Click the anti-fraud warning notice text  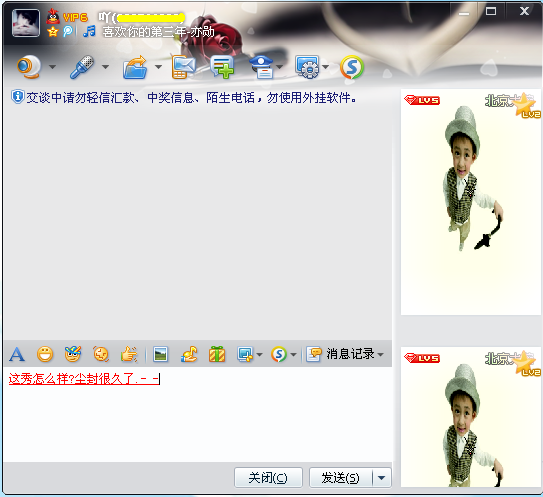click(x=192, y=98)
